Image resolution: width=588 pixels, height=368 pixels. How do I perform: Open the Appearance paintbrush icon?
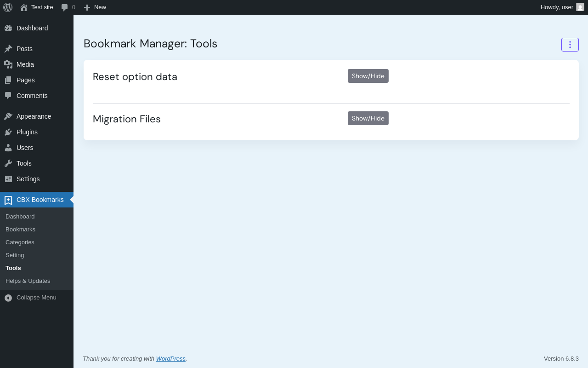pos(8,116)
